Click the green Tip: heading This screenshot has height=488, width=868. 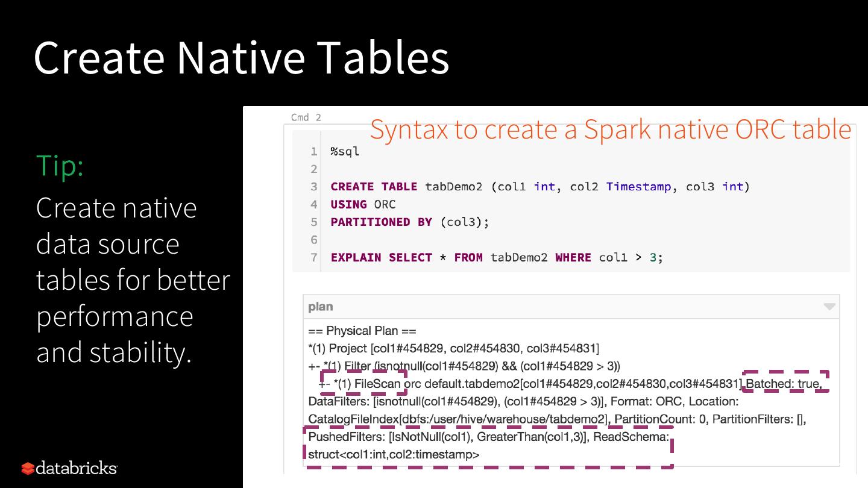60,164
